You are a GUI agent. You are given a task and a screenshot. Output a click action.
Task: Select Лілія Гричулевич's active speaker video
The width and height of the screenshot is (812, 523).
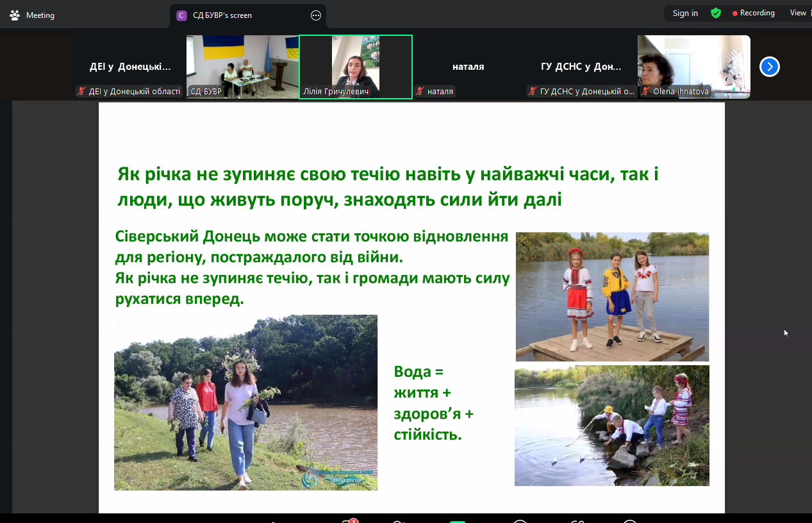(x=356, y=63)
